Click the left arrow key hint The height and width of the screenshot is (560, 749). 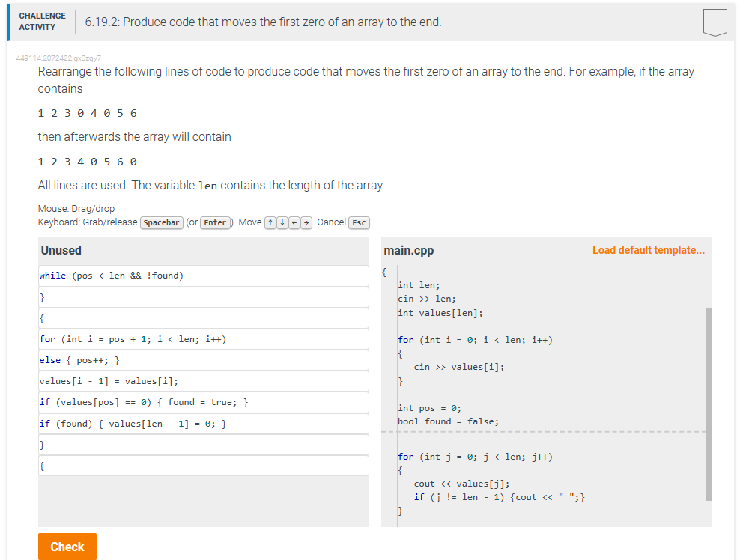(x=294, y=223)
